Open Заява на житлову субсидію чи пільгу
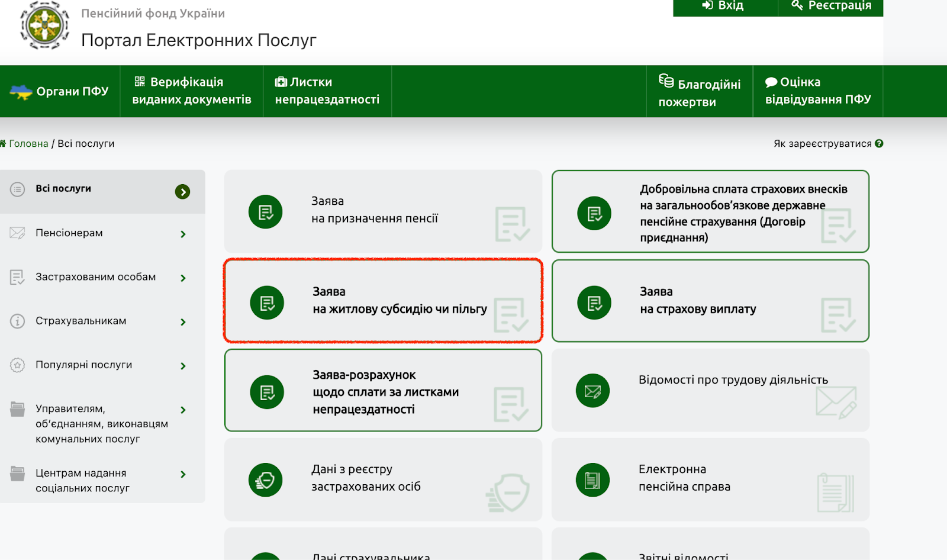The image size is (947, 560). pyautogui.click(x=384, y=301)
